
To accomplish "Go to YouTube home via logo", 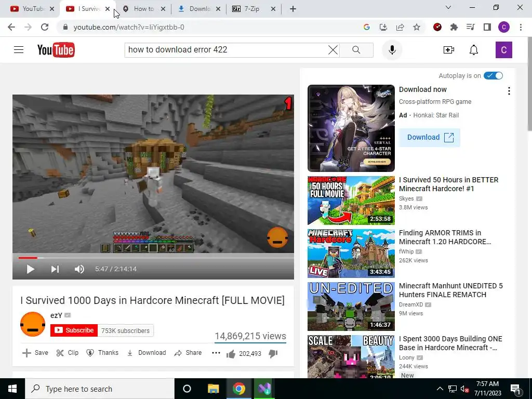I will 56,50.
